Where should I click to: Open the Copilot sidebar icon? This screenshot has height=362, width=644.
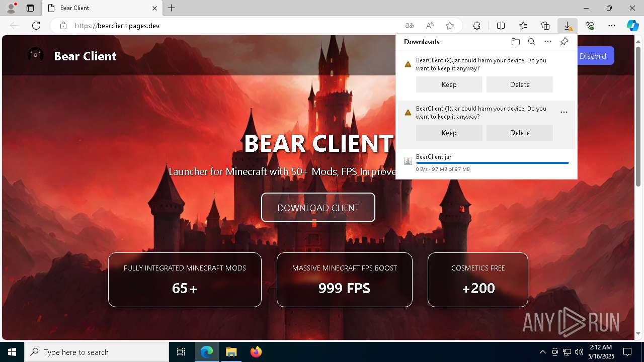coord(633,26)
